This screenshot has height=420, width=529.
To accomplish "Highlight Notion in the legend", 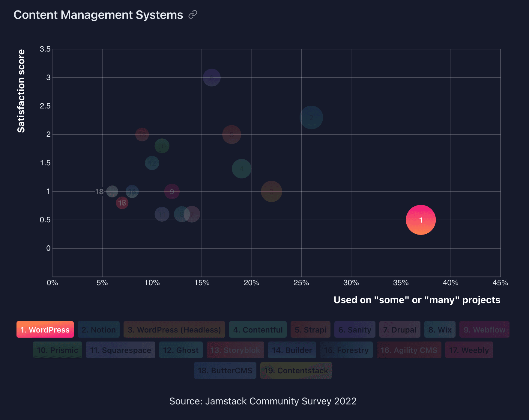I will (x=99, y=330).
